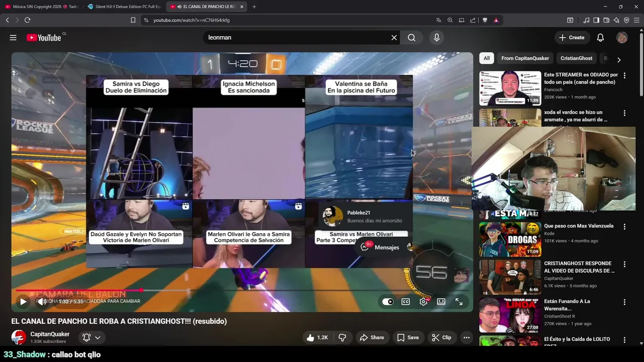Open the YouTube guide hamburger menu

click(x=13, y=38)
